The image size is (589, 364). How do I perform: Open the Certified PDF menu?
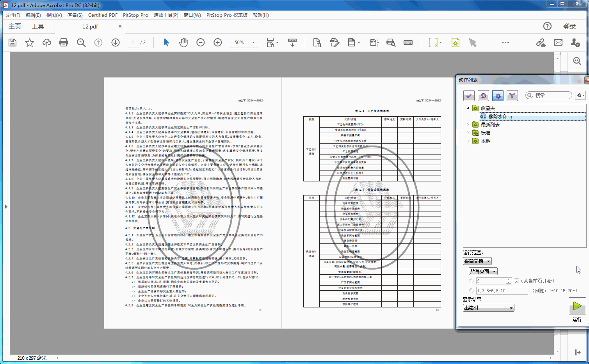[x=103, y=15]
